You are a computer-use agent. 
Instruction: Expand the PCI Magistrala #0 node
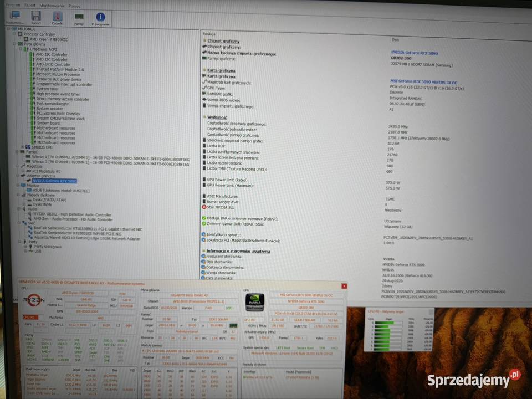(23, 171)
